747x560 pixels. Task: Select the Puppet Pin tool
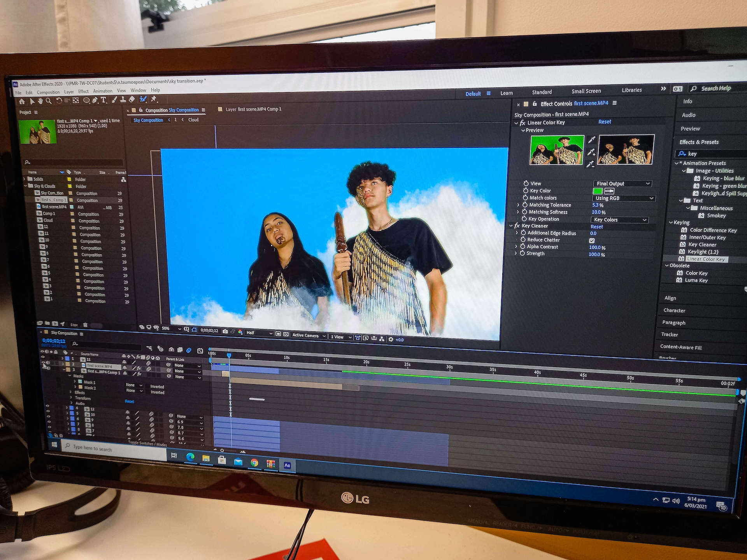[x=154, y=99]
